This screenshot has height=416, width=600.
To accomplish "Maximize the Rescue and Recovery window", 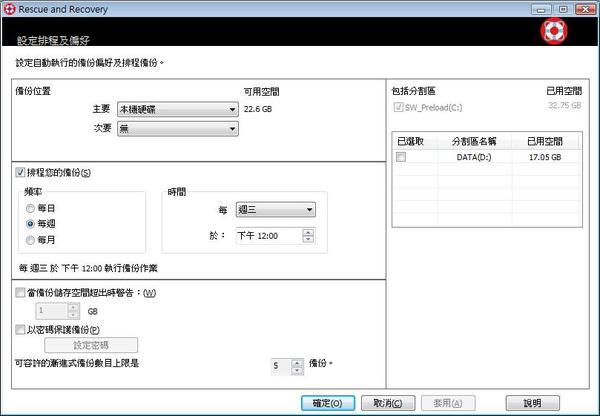I will [563, 10].
